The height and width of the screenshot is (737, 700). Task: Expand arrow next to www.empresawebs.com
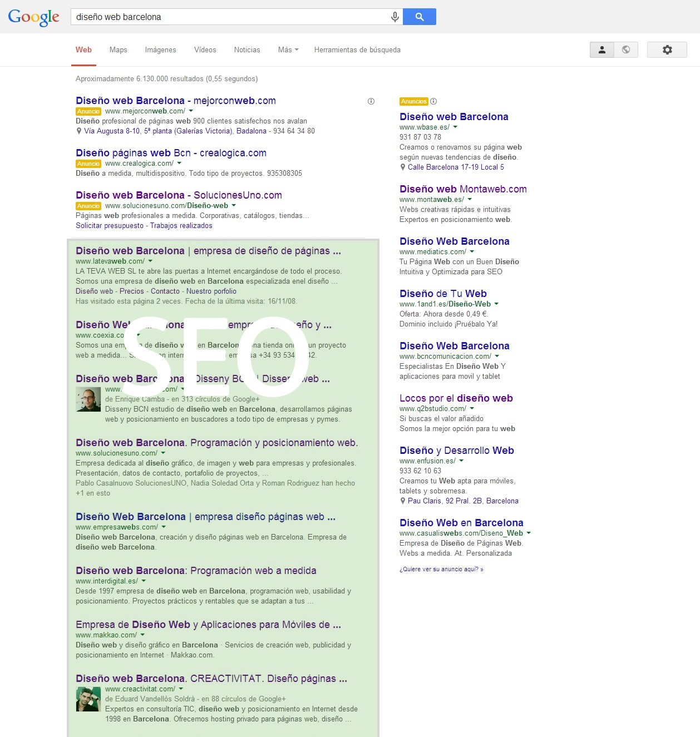pyautogui.click(x=164, y=527)
